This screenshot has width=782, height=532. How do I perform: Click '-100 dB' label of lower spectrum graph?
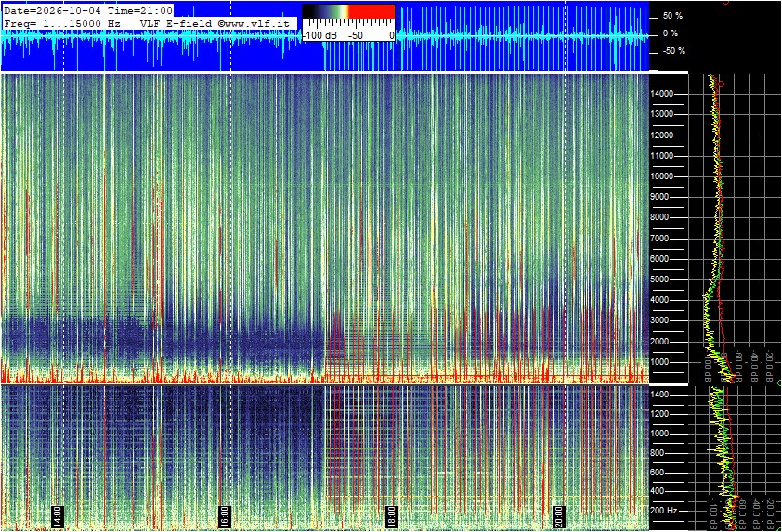coord(713,514)
